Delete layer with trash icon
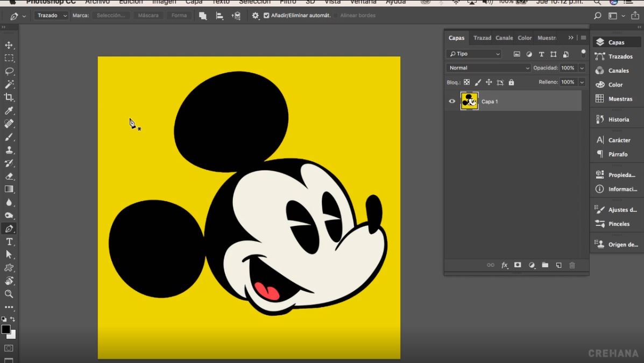The image size is (644, 363). coord(572,265)
